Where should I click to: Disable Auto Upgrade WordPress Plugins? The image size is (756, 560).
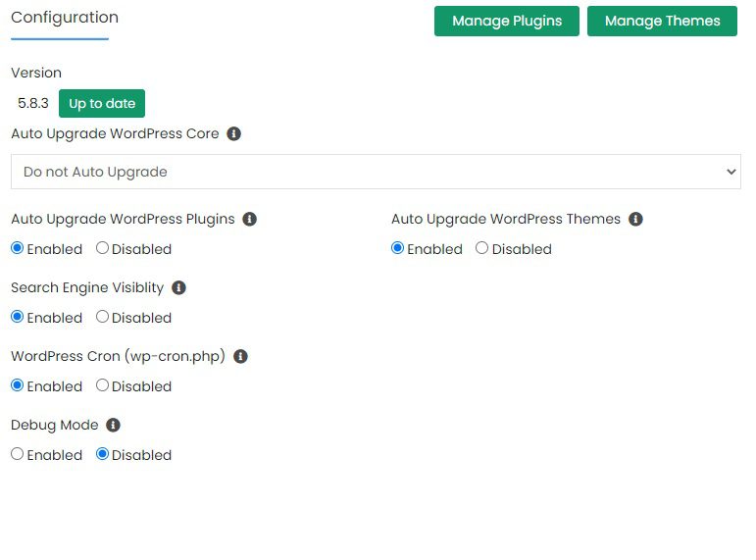tap(102, 248)
